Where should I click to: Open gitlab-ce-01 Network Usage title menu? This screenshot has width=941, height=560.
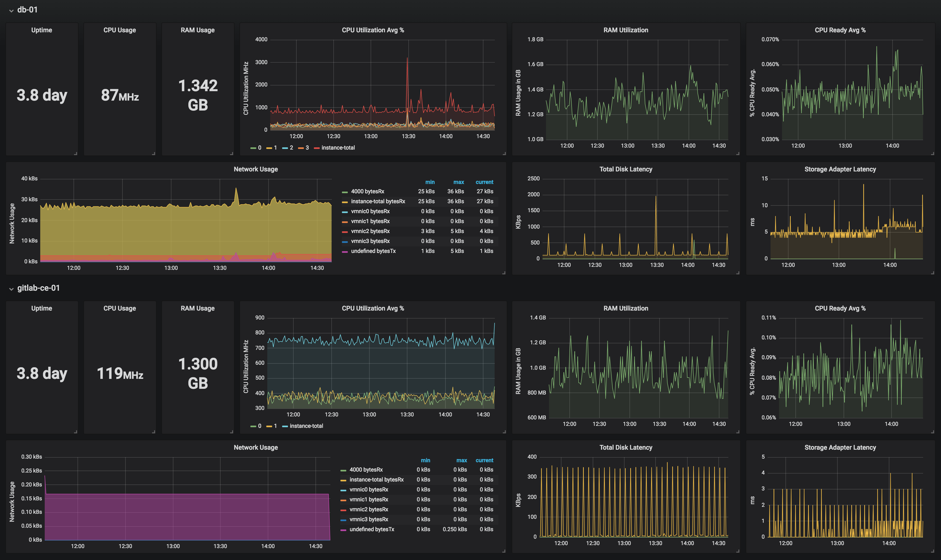coord(256,447)
